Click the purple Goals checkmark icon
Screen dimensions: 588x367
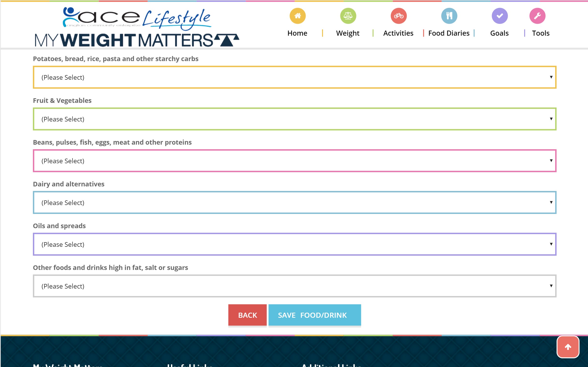500,16
